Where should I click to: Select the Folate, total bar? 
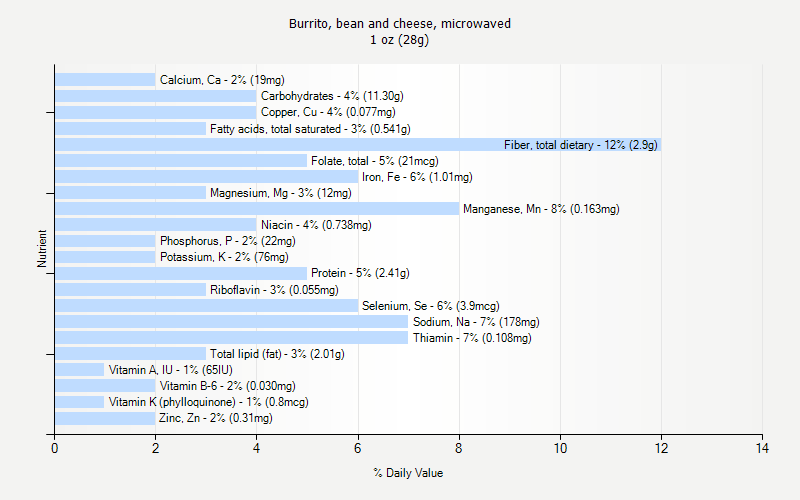click(x=181, y=161)
